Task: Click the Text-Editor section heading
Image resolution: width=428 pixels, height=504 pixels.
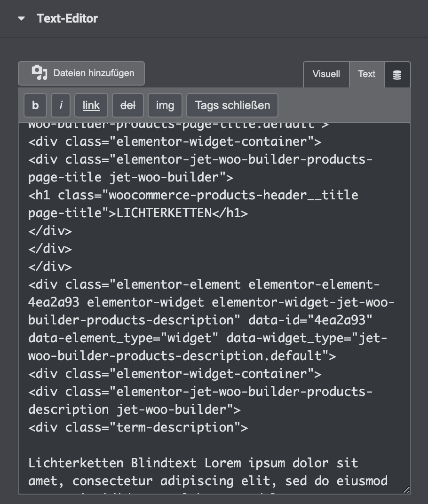Action: pos(67,19)
